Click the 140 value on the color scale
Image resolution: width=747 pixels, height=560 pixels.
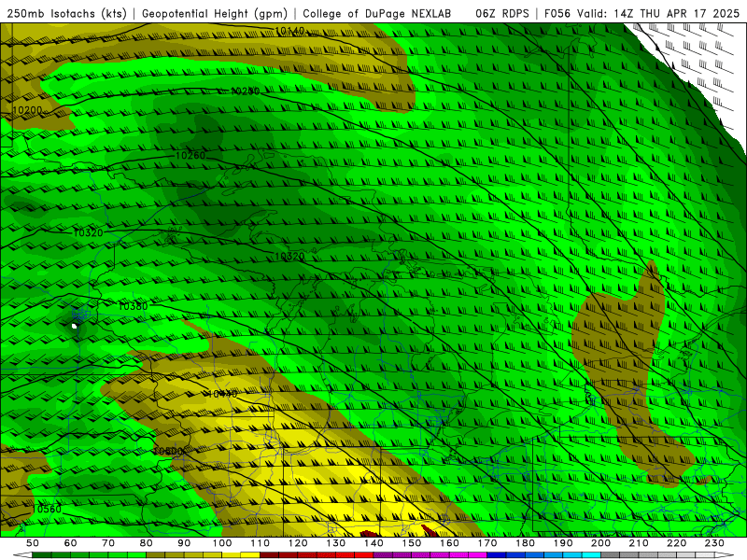point(373,543)
